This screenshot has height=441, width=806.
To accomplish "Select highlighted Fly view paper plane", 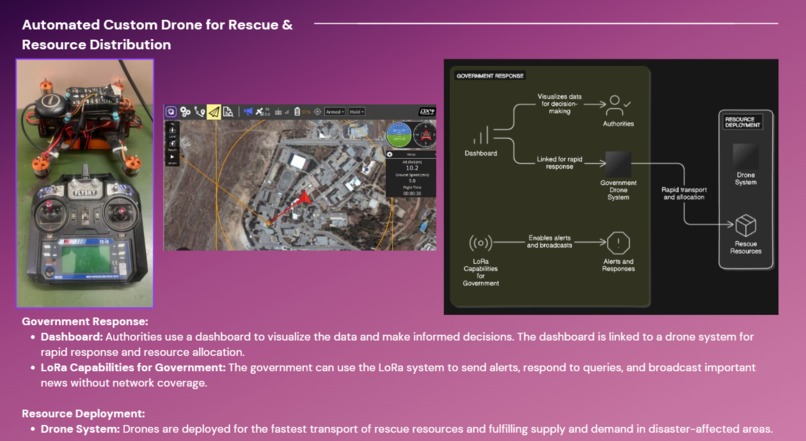I will tap(214, 112).
